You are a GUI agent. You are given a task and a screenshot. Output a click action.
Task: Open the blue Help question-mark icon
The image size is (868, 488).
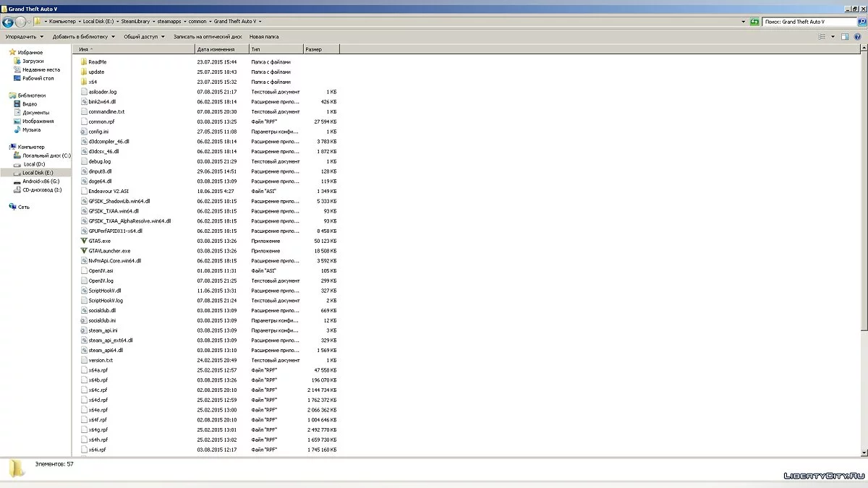point(858,36)
